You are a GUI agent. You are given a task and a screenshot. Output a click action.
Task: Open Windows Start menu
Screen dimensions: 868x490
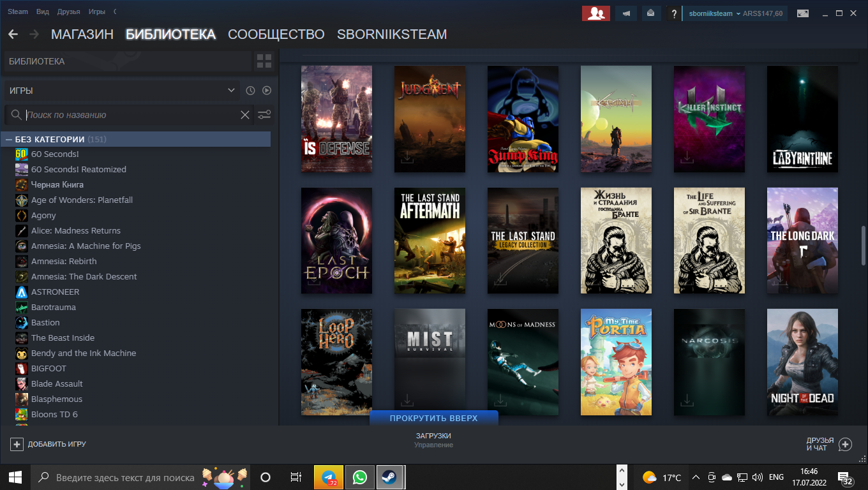(15, 477)
